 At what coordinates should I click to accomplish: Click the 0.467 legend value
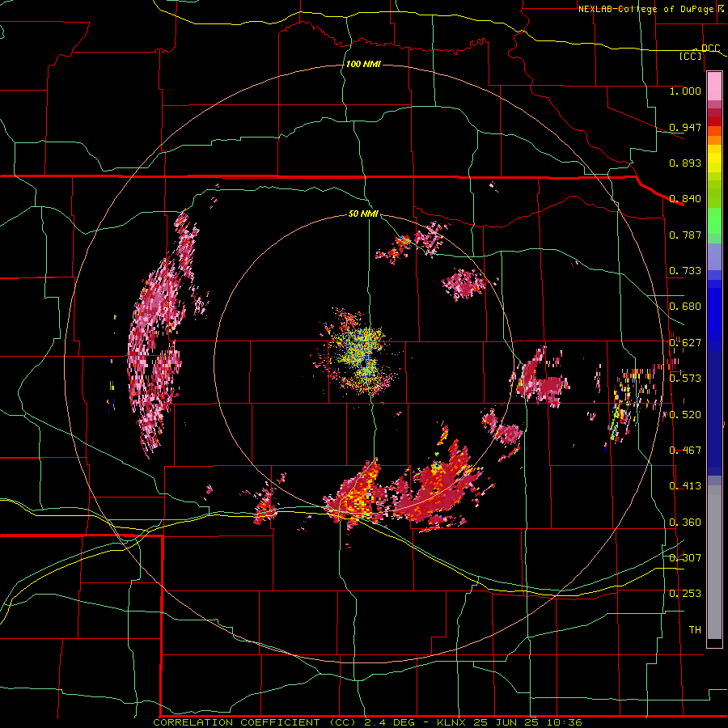pos(685,451)
